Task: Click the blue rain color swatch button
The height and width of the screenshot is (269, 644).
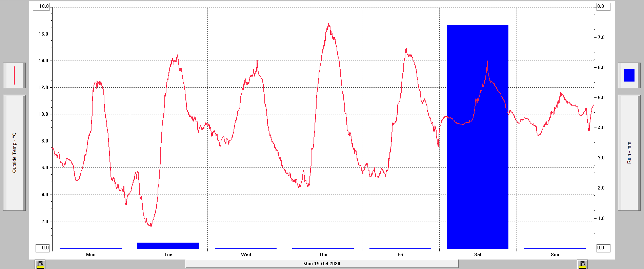Action: tap(629, 75)
